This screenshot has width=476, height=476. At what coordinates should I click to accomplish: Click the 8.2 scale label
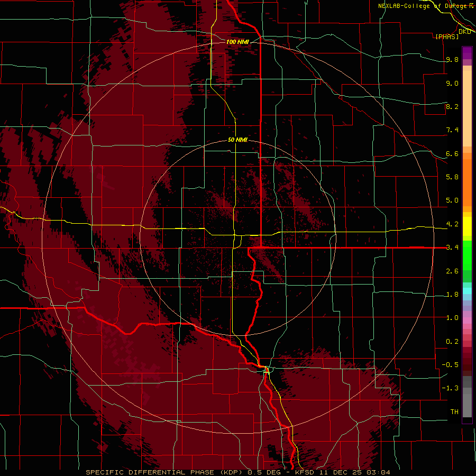pos(452,107)
